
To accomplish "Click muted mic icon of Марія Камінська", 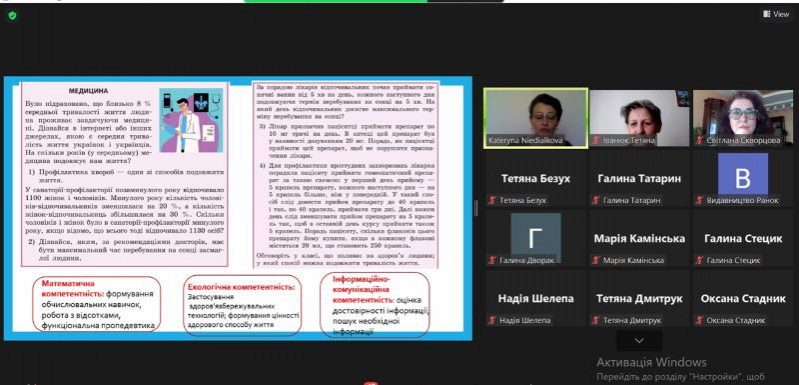I will [x=596, y=260].
